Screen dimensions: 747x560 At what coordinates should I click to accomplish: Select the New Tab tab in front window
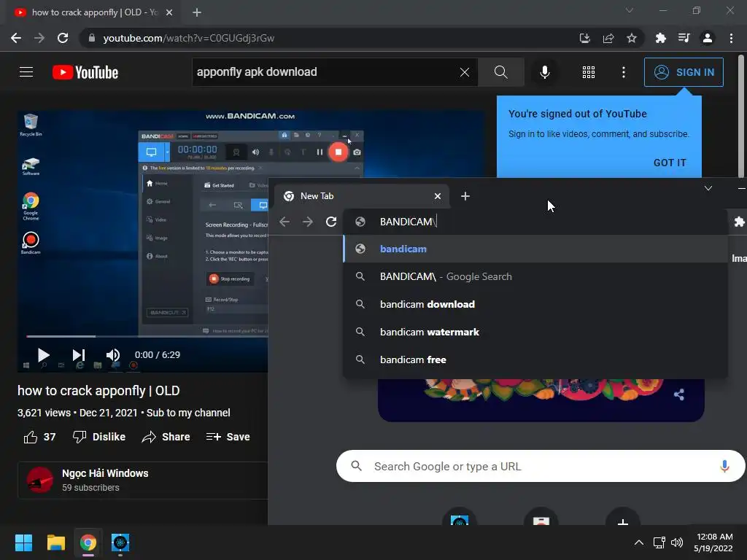(x=361, y=196)
